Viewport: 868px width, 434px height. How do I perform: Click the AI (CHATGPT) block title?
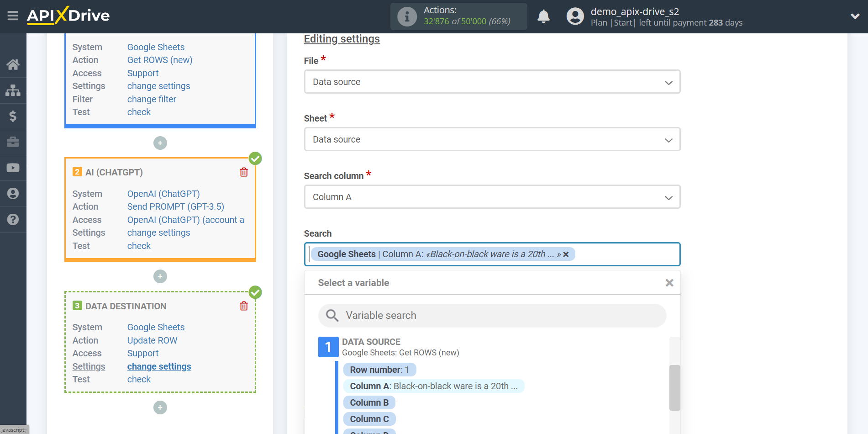pyautogui.click(x=114, y=172)
